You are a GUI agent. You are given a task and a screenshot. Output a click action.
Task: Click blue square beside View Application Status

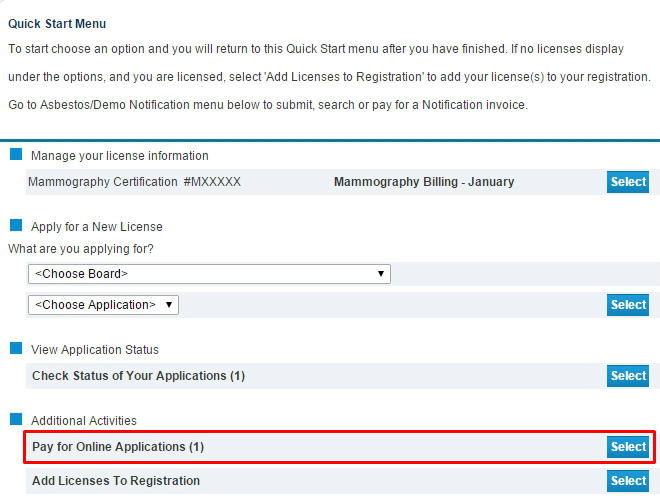click(16, 349)
